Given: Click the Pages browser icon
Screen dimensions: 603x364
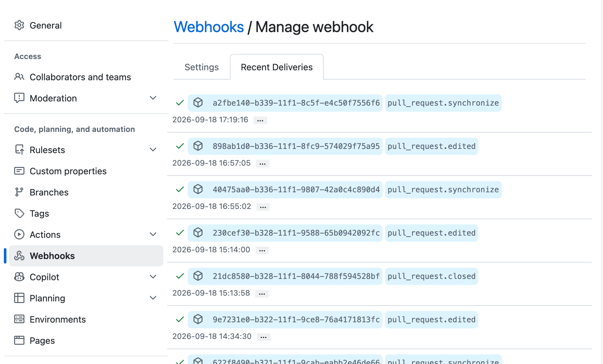Looking at the screenshot, I should 19,341.
